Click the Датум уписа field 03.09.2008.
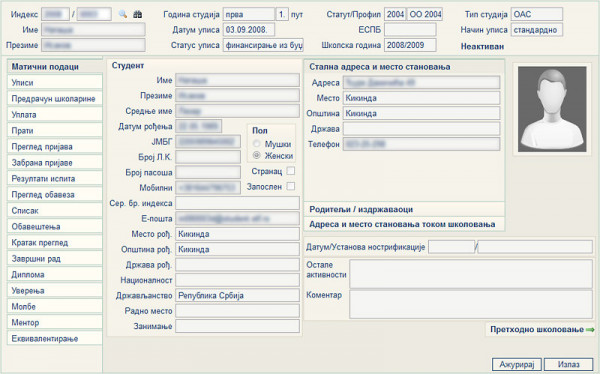 click(x=249, y=30)
